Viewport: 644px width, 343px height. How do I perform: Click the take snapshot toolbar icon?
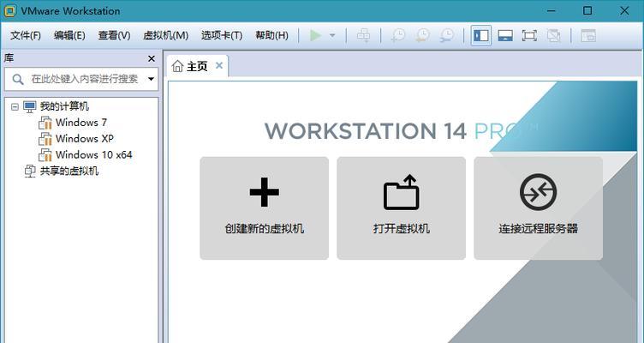coord(397,35)
